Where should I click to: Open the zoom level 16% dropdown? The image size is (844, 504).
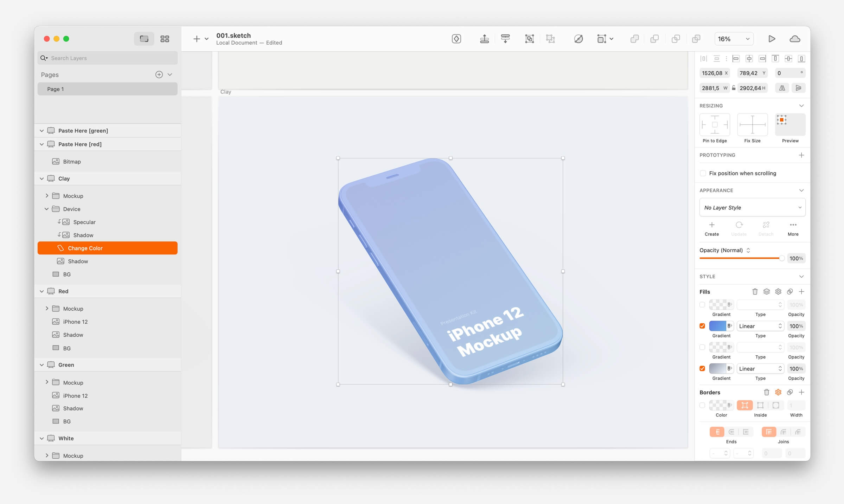coord(734,39)
